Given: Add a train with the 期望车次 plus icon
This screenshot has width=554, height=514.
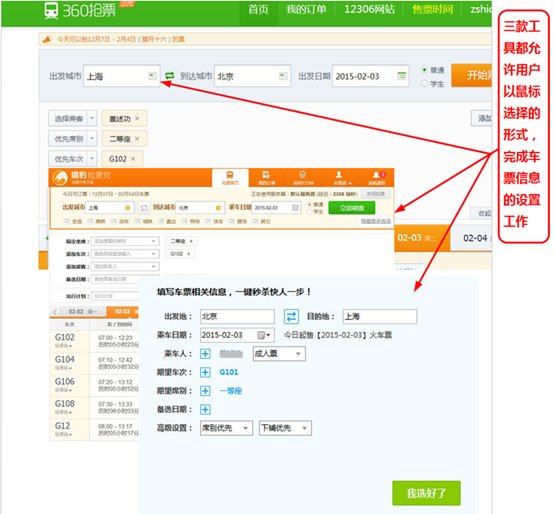Looking at the screenshot, I should 205,372.
